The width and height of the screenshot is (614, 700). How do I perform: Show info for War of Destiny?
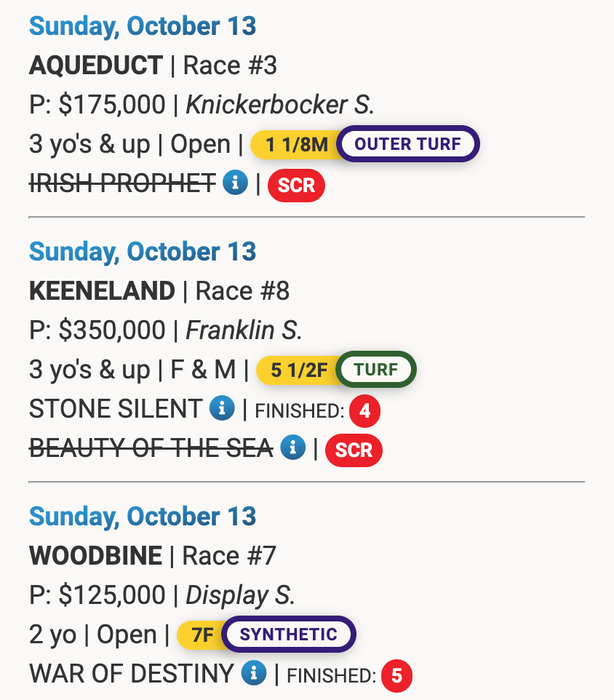coord(253,673)
